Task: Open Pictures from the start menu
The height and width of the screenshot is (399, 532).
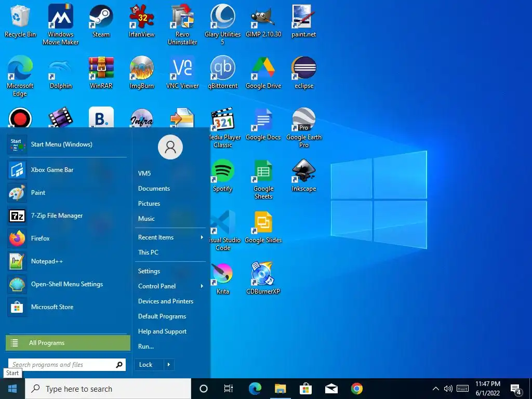Action: (170, 204)
